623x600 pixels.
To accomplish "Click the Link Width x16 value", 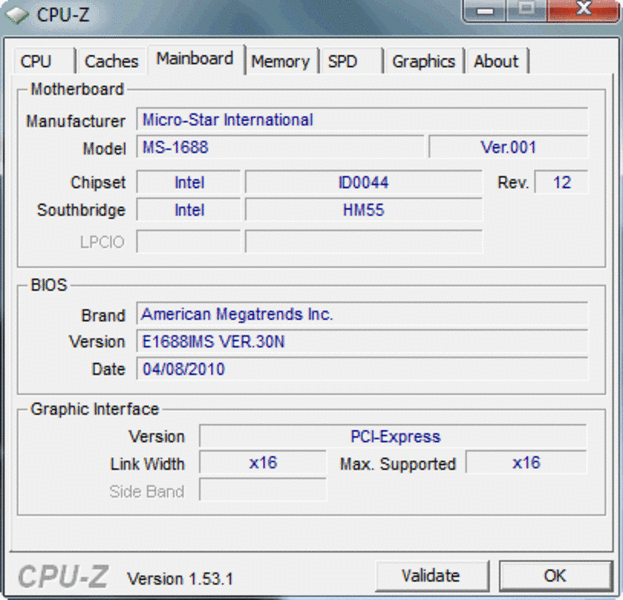I will coord(263,462).
